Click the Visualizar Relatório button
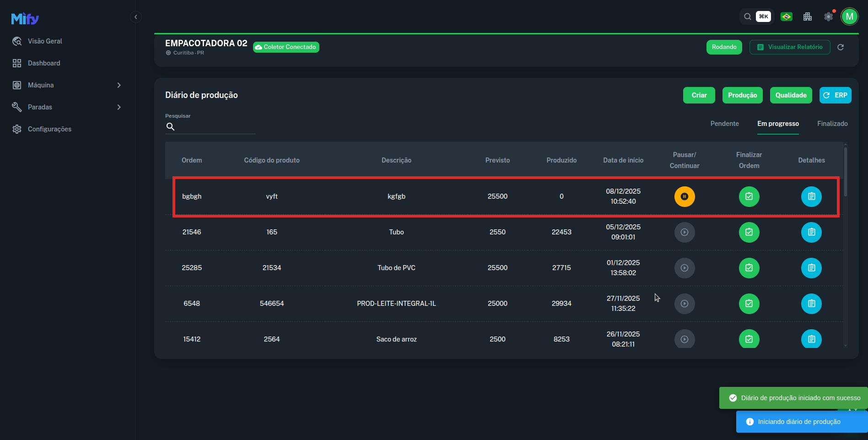Screen dimensions: 868x440 tap(789, 47)
